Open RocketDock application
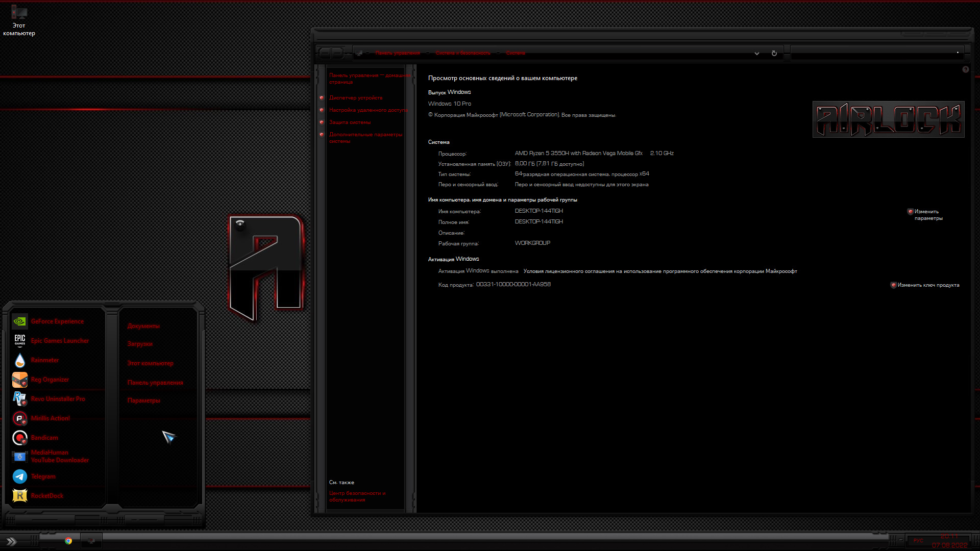The width and height of the screenshot is (980, 551). [47, 496]
